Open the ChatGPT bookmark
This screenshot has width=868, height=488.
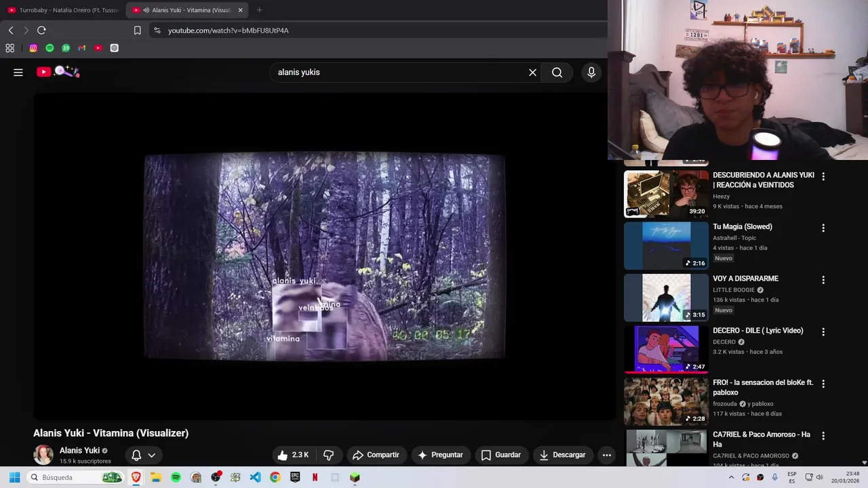pyautogui.click(x=115, y=48)
